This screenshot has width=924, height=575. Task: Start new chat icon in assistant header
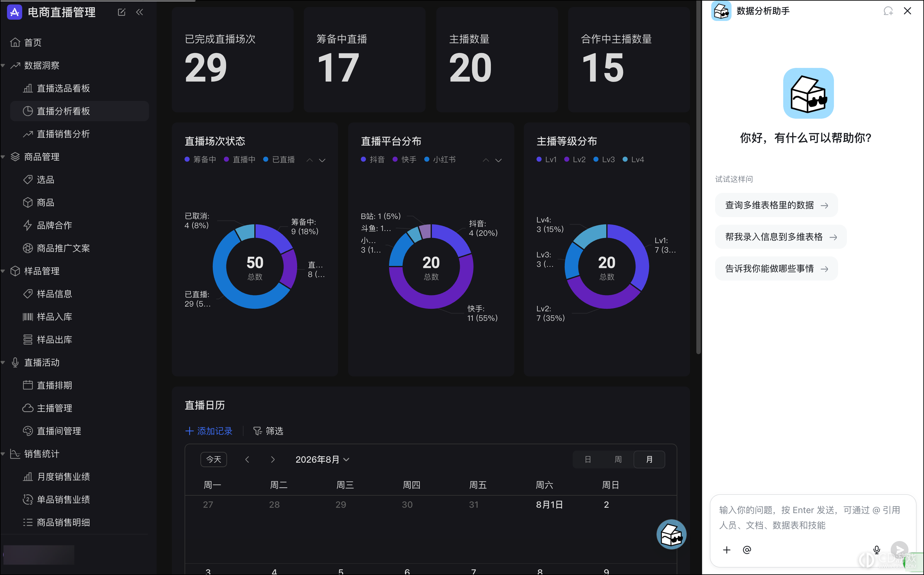tap(888, 11)
